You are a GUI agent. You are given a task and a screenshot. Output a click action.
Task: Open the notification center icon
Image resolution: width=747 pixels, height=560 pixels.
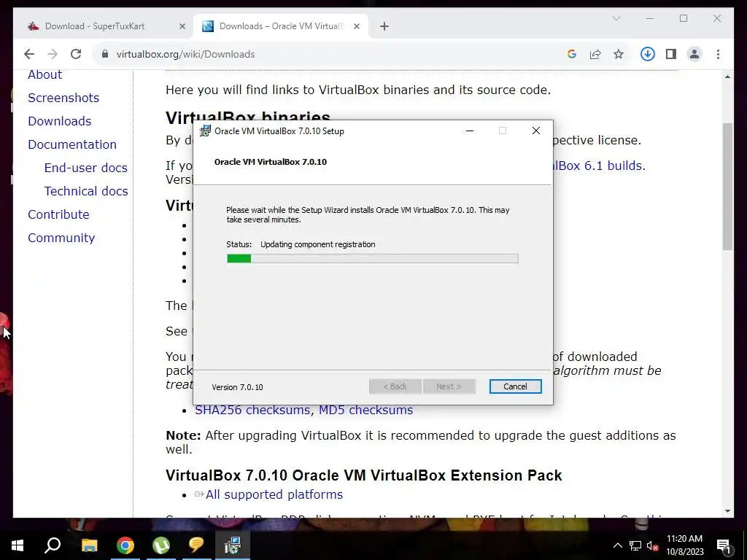click(x=724, y=546)
